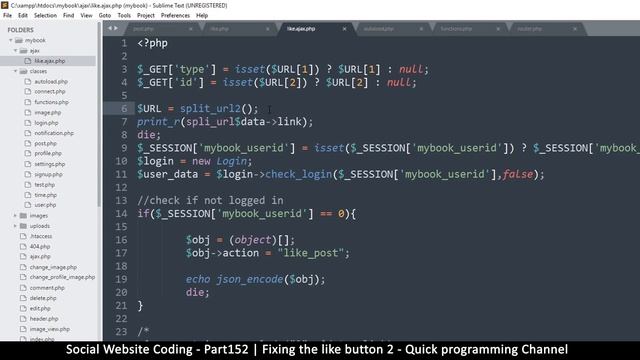Viewport: 640px width, 360px height.
Task: Close the router.php tab
Action: coord(575,29)
